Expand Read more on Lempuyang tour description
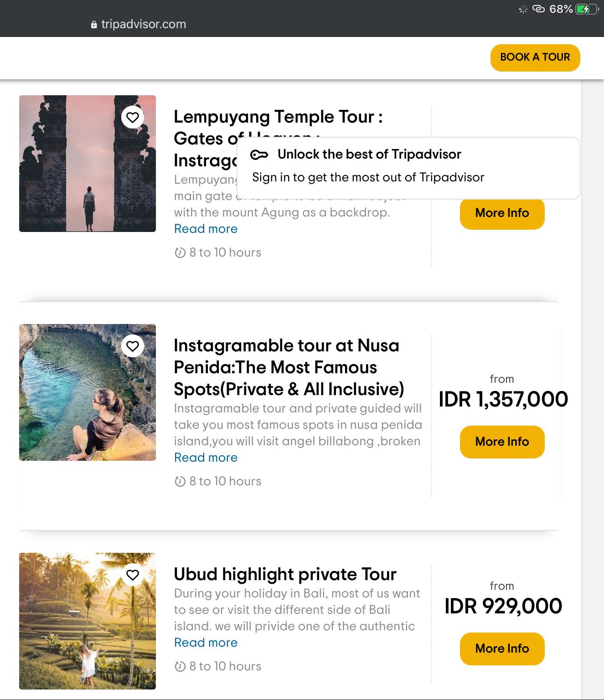This screenshot has width=604, height=700. coord(206,229)
